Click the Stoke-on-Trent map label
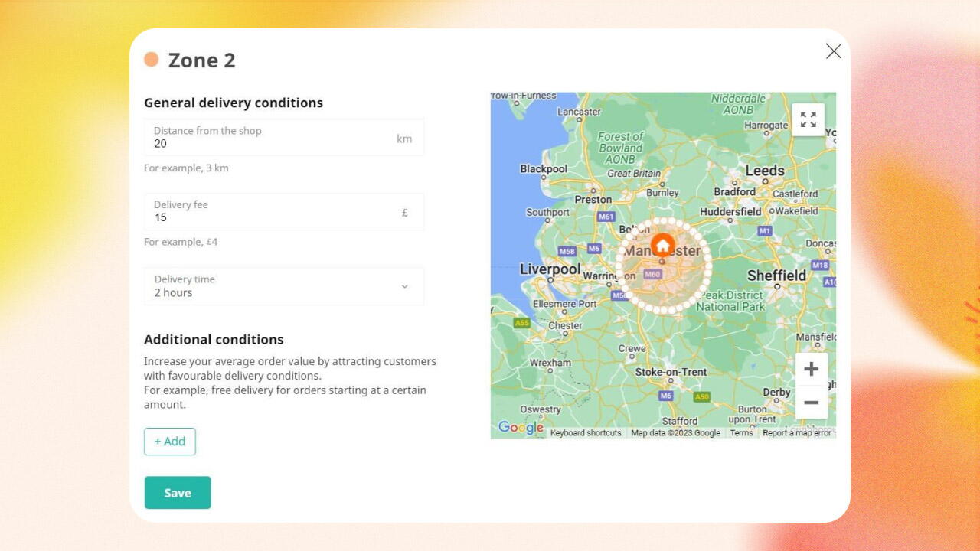The width and height of the screenshot is (980, 551). pos(671,372)
